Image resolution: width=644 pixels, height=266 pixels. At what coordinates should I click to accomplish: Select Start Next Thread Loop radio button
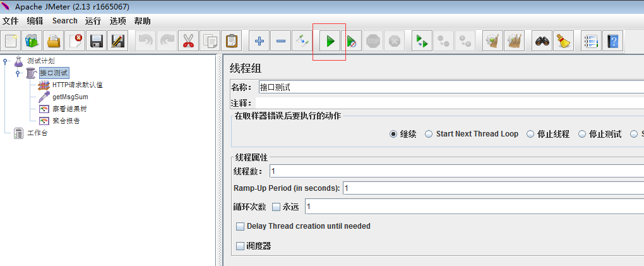click(x=429, y=134)
